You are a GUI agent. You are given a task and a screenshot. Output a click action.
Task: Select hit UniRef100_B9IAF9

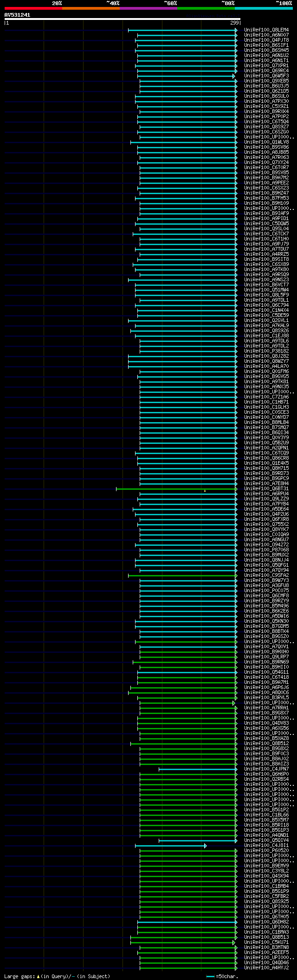[x=266, y=214]
